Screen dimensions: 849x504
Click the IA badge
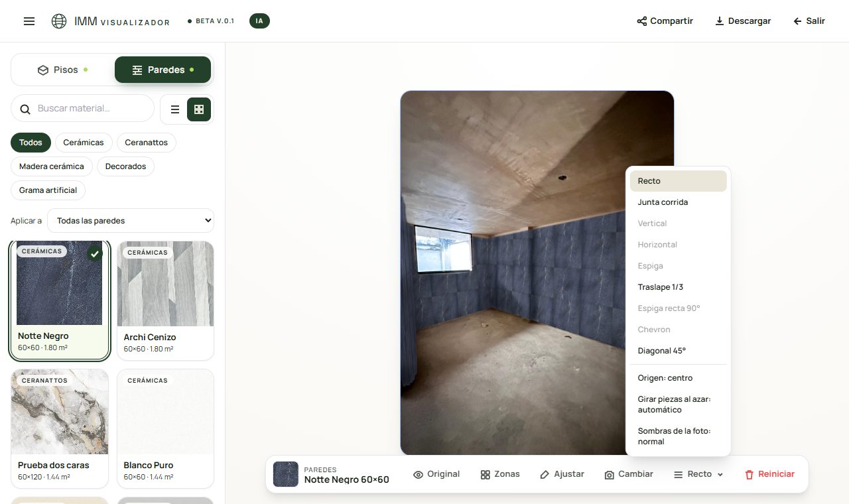point(259,21)
